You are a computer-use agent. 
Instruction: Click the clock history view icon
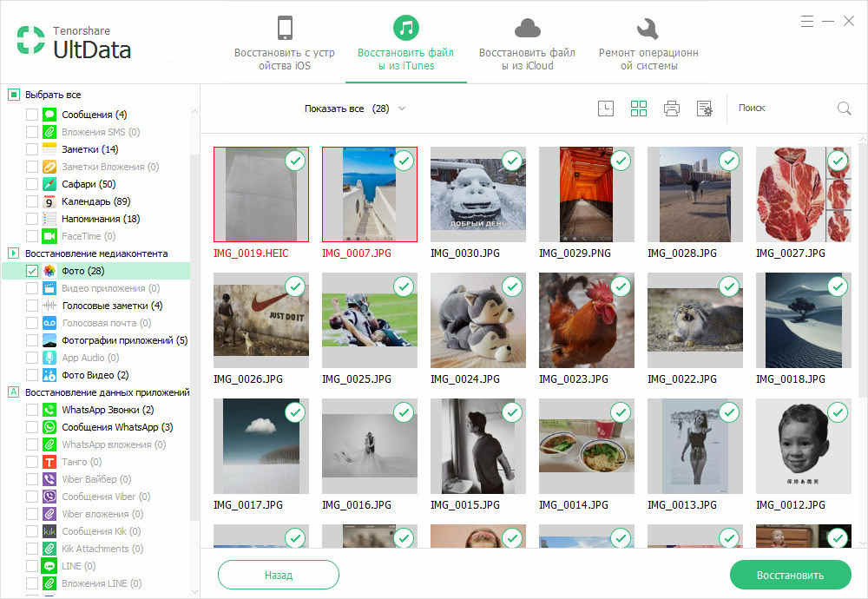(x=606, y=109)
